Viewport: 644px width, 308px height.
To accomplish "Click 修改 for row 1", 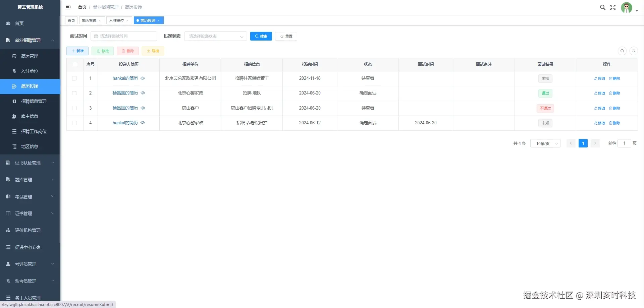I will point(600,78).
